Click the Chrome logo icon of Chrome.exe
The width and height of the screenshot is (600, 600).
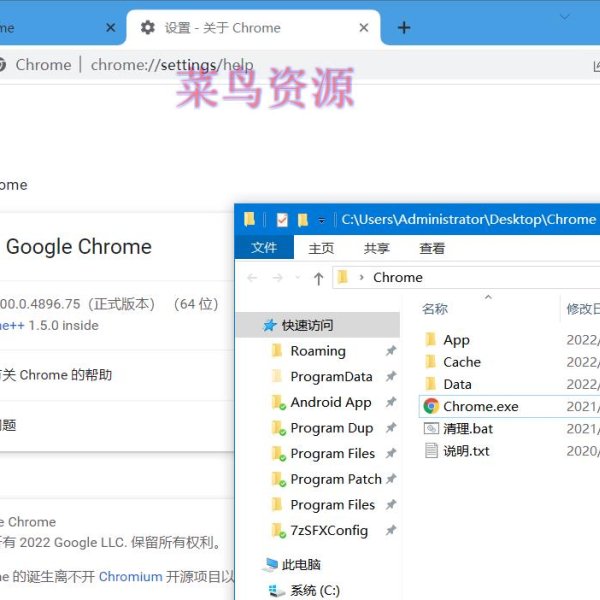point(431,406)
